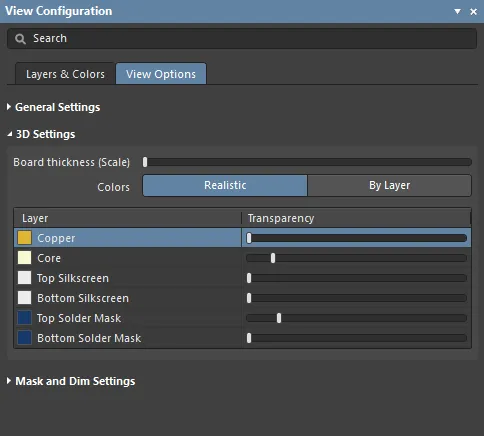This screenshot has height=436, width=484.
Task: Click the Board thickness scale slider
Action: pyautogui.click(x=307, y=162)
